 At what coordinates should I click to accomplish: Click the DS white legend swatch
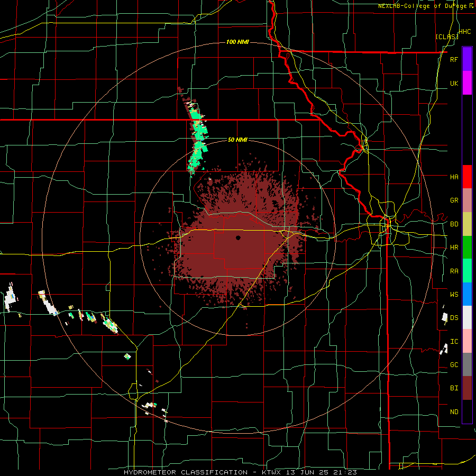point(467,317)
